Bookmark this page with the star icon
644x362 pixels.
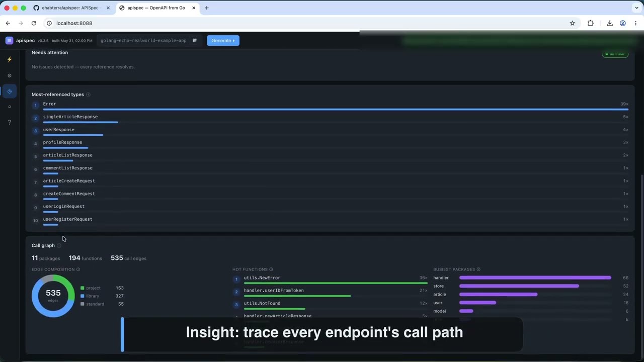tap(572, 23)
